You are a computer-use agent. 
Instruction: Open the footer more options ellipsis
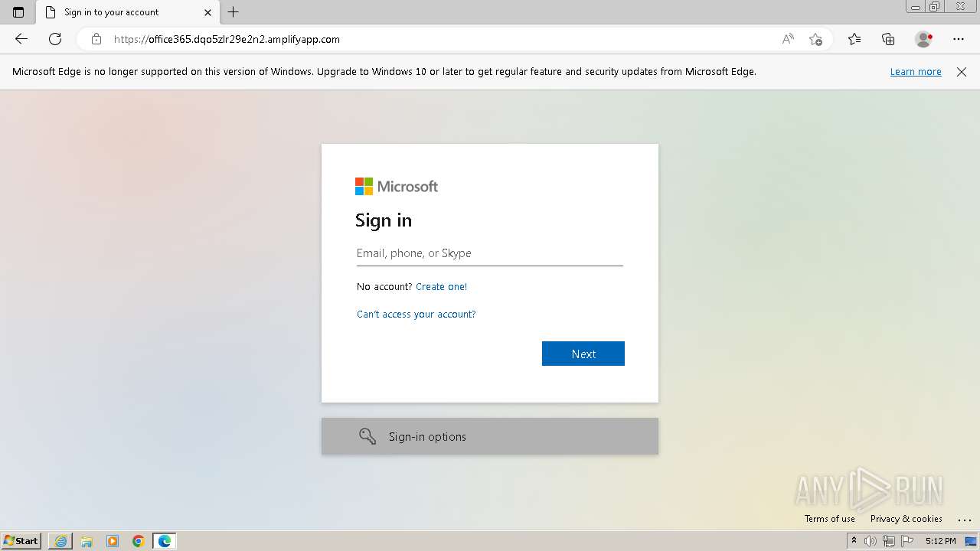(964, 520)
